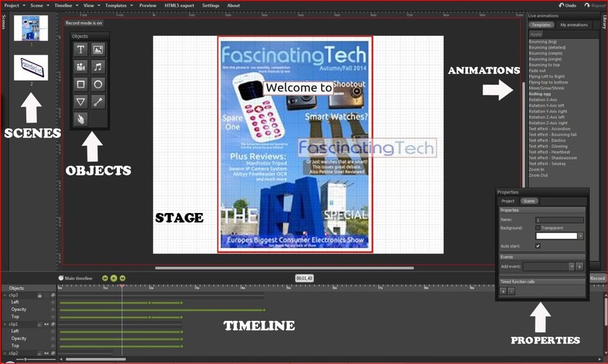Open the About menu item

click(x=233, y=6)
